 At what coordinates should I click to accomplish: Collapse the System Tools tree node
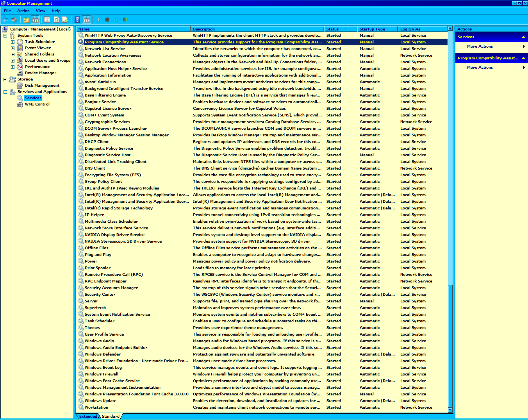click(5, 36)
